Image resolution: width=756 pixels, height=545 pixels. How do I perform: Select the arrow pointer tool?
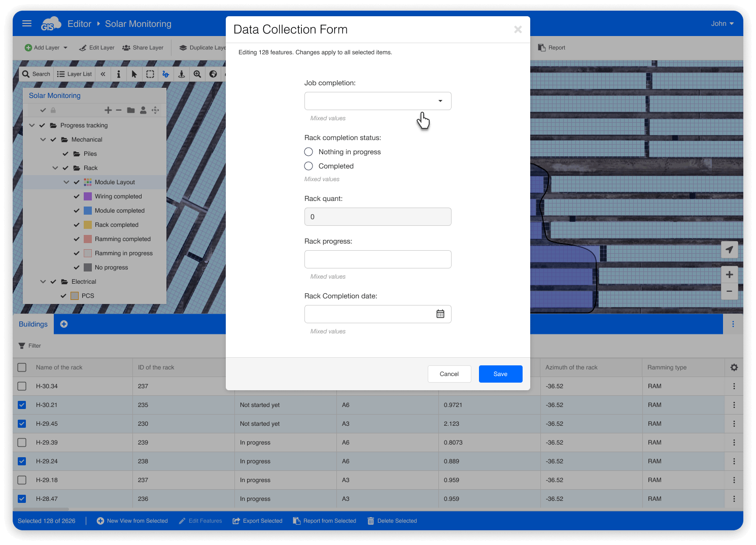[134, 74]
